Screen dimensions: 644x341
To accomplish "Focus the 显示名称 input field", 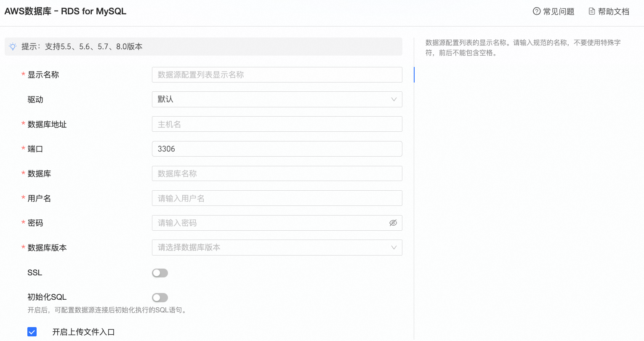I will pos(277,75).
